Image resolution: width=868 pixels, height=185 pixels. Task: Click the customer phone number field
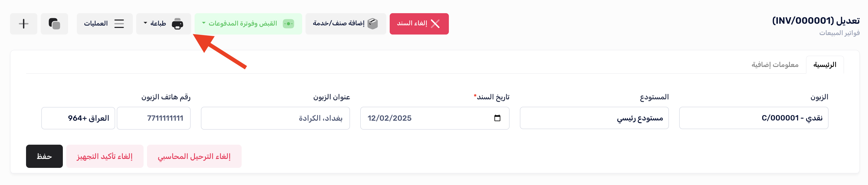[154, 118]
